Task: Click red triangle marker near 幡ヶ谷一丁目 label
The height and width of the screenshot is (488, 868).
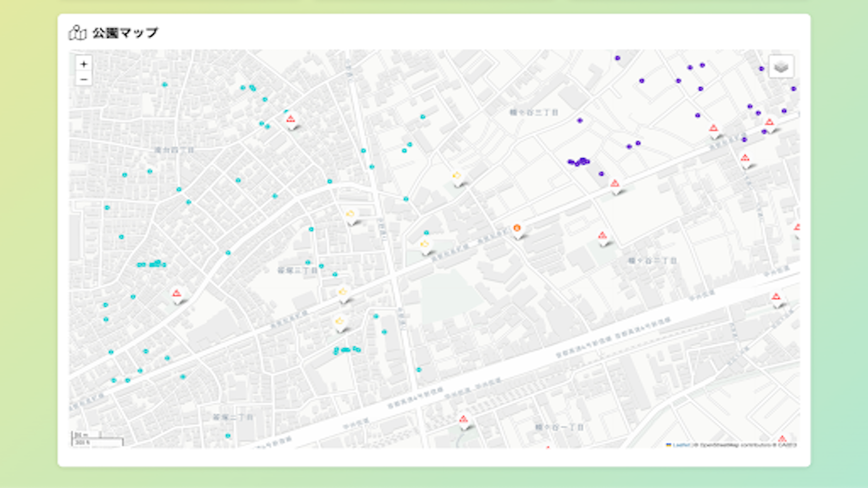Action: tap(463, 420)
